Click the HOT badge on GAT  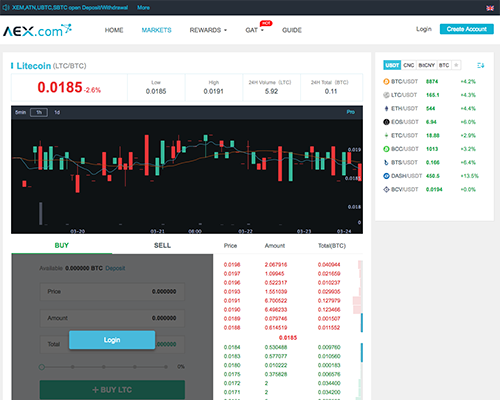266,23
